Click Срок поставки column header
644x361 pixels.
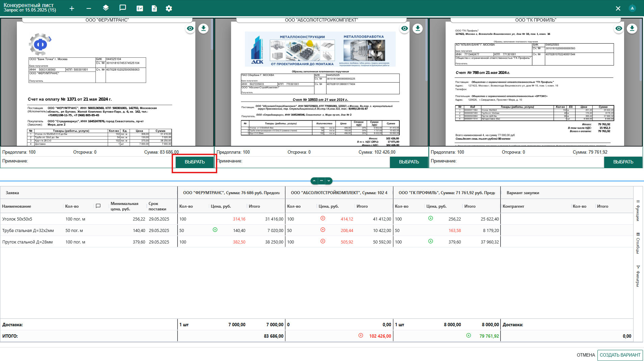point(157,206)
